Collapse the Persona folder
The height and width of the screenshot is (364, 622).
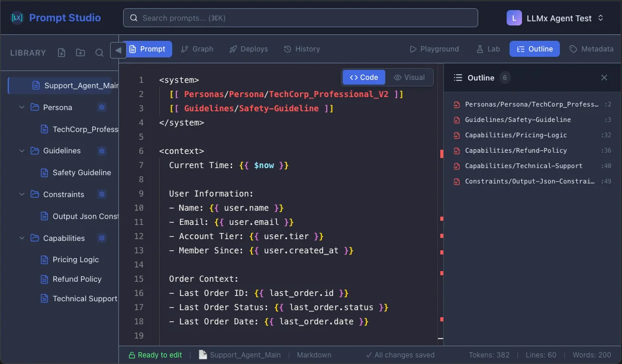(x=22, y=107)
